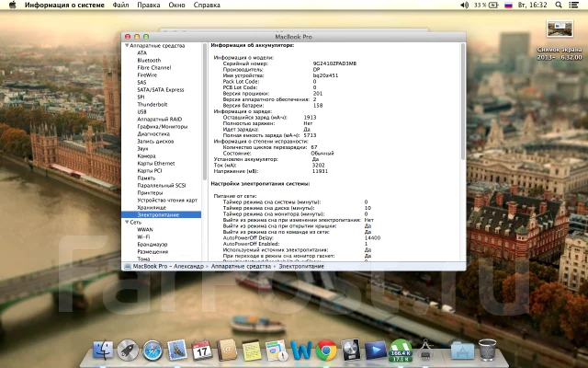Open Trash in dock

[487, 350]
